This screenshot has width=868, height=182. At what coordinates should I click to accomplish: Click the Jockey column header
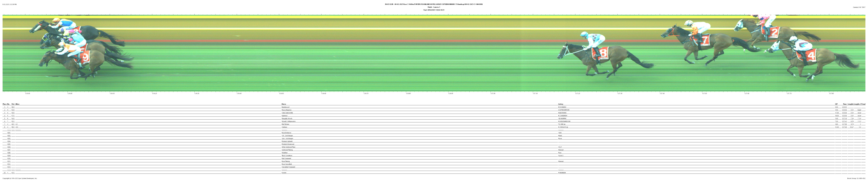coord(560,104)
